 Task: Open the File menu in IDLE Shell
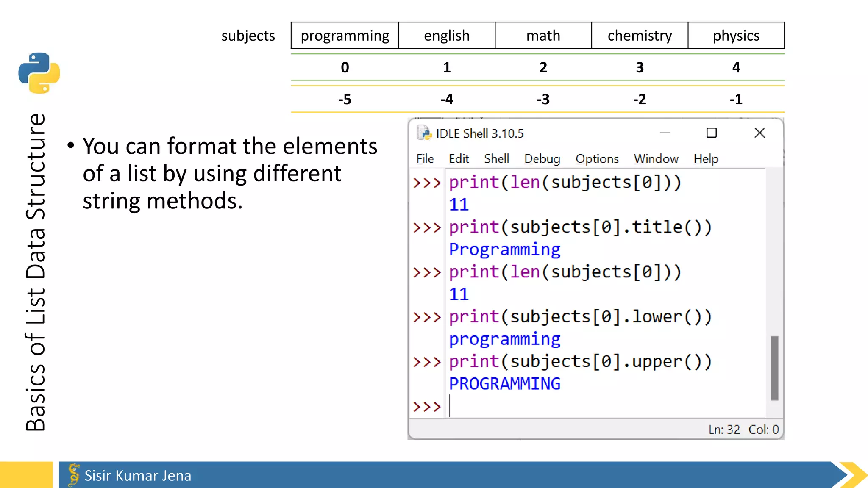[x=425, y=159]
